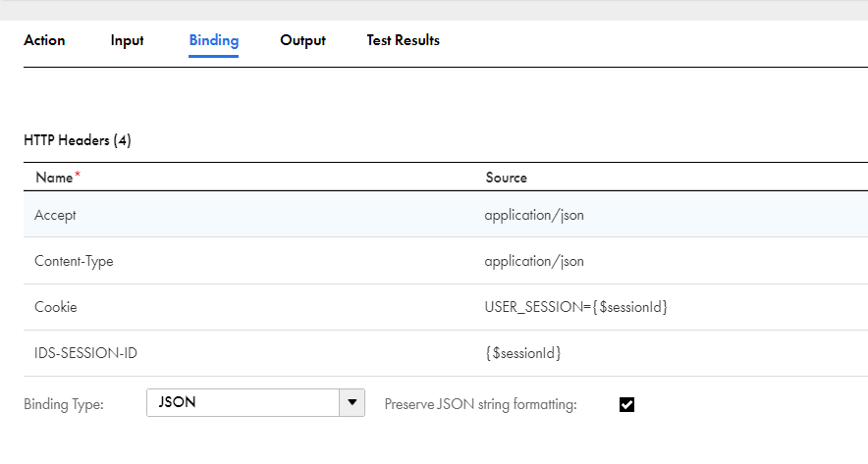This screenshot has height=464, width=868.
Task: Select the Content-Type header name cell
Action: point(75,261)
